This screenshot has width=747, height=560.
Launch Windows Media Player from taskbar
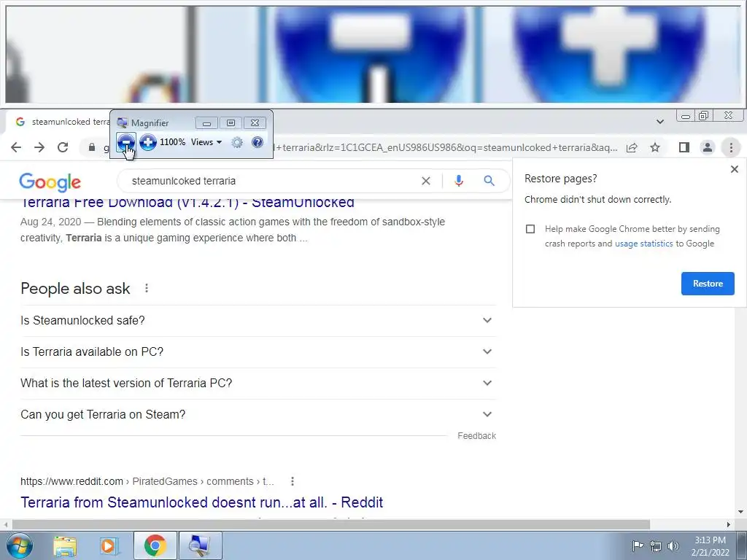[109, 545]
